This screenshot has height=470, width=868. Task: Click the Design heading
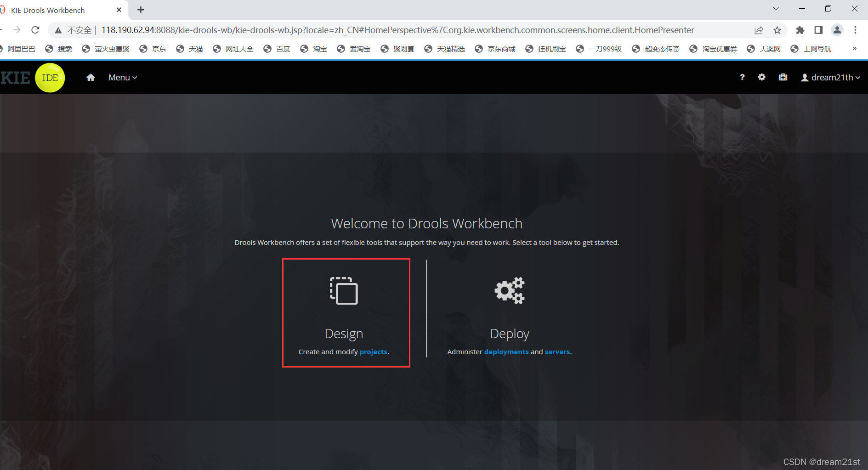tap(344, 334)
